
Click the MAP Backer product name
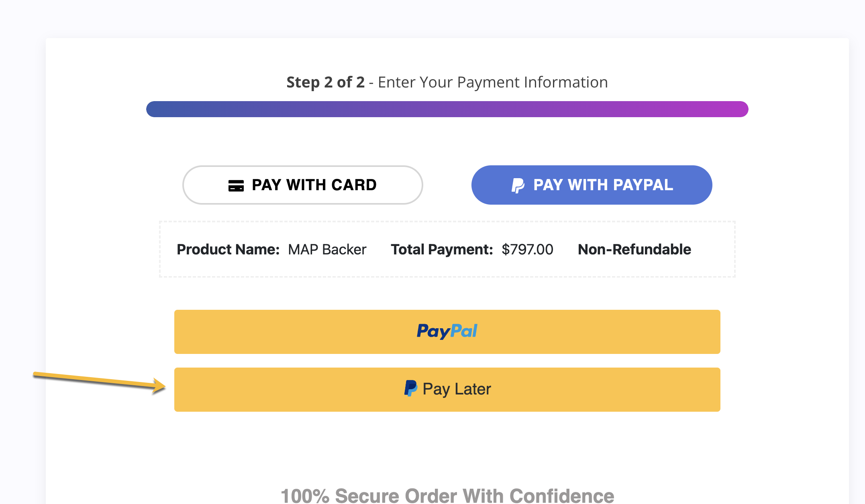pyautogui.click(x=327, y=250)
